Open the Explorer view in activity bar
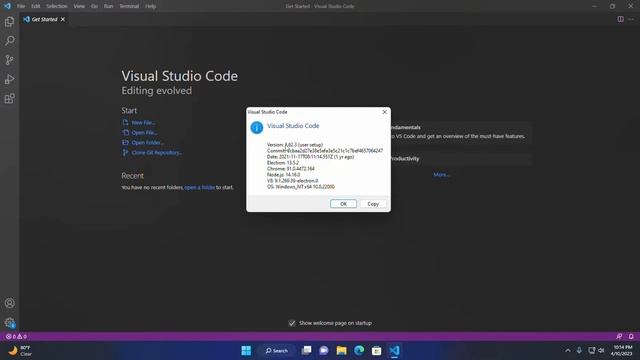 (9, 22)
